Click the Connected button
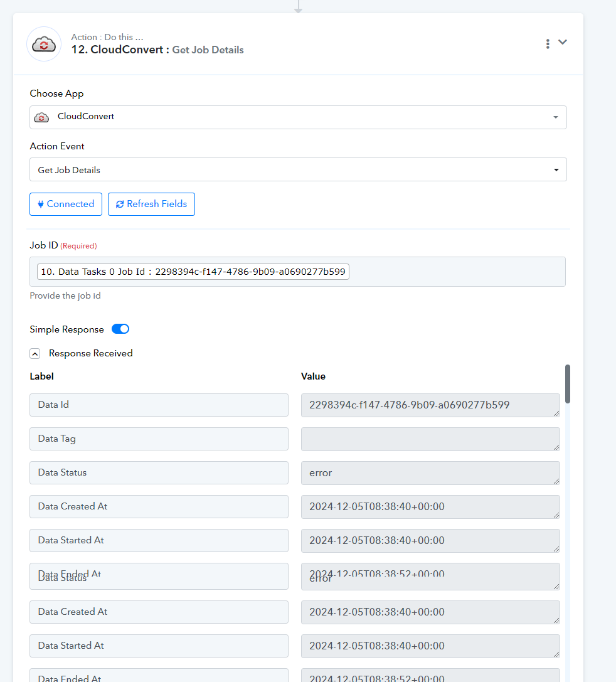Image resolution: width=616 pixels, height=682 pixels. 66,204
